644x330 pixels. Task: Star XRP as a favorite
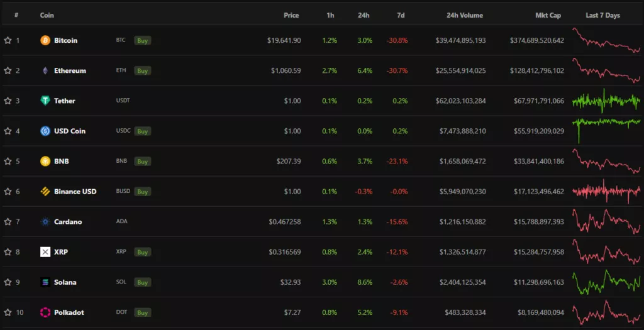(8, 252)
